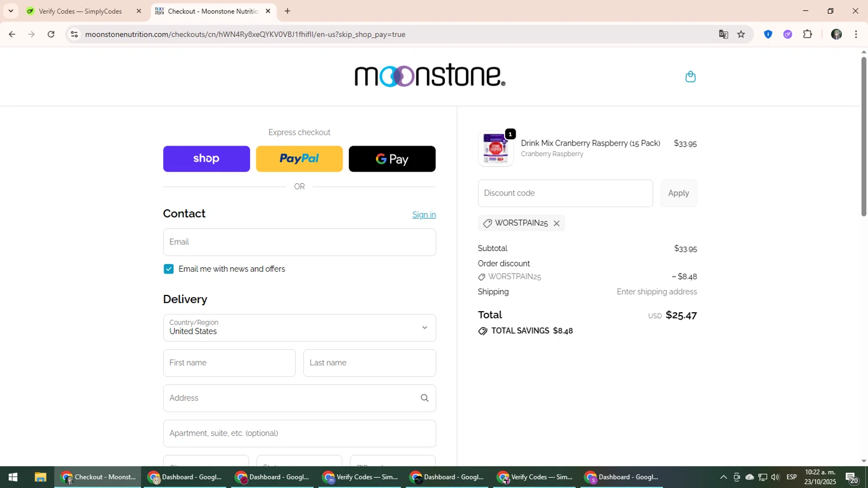Open the Chrome profile avatar
Viewport: 868px width, 488px height.
(x=836, y=34)
